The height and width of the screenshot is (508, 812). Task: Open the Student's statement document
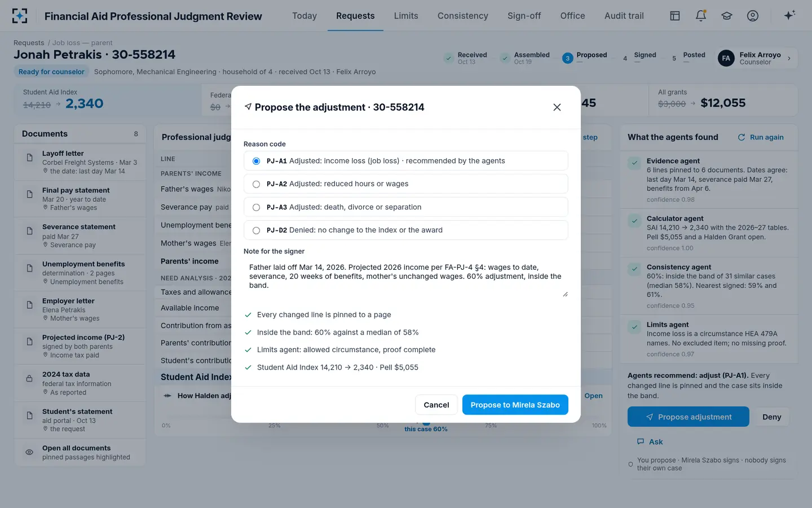(80, 420)
